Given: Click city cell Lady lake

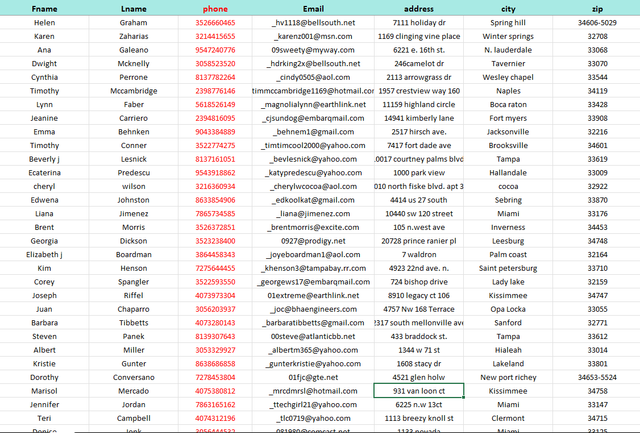Looking at the screenshot, I should coord(508,282).
